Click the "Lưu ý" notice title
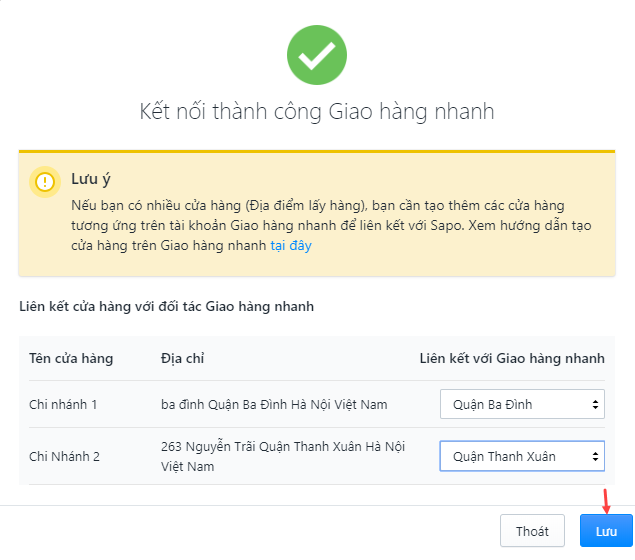The height and width of the screenshot is (560, 635). point(91,179)
